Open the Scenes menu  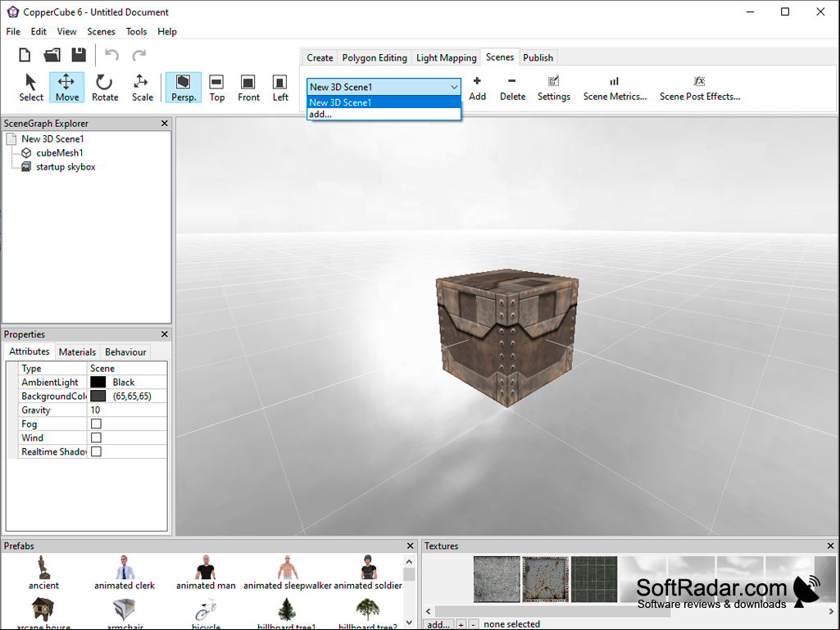(101, 32)
